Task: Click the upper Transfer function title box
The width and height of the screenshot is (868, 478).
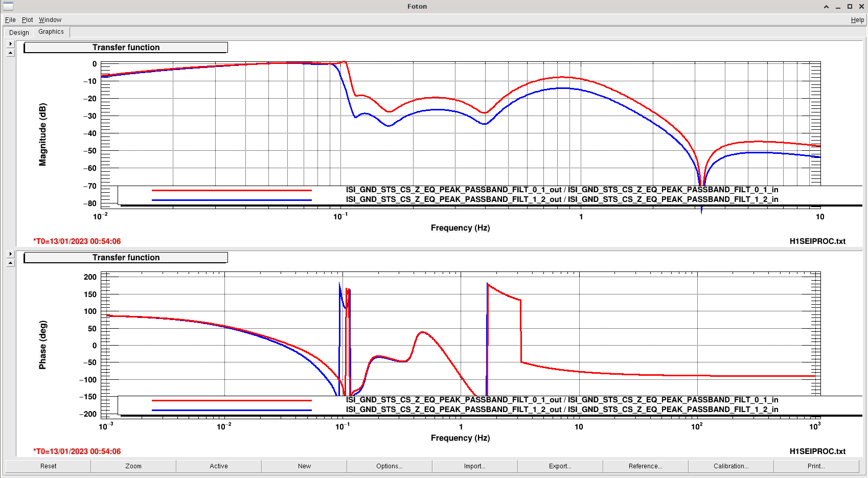Action: [126, 48]
